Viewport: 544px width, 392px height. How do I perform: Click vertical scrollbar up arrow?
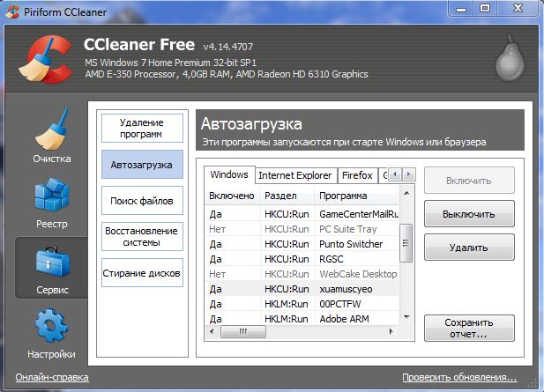point(406,193)
